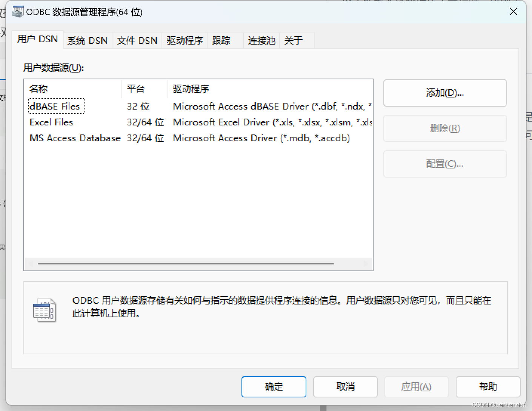532x411 pixels.
Task: Click the 名称 column header
Action: pyautogui.click(x=39, y=88)
